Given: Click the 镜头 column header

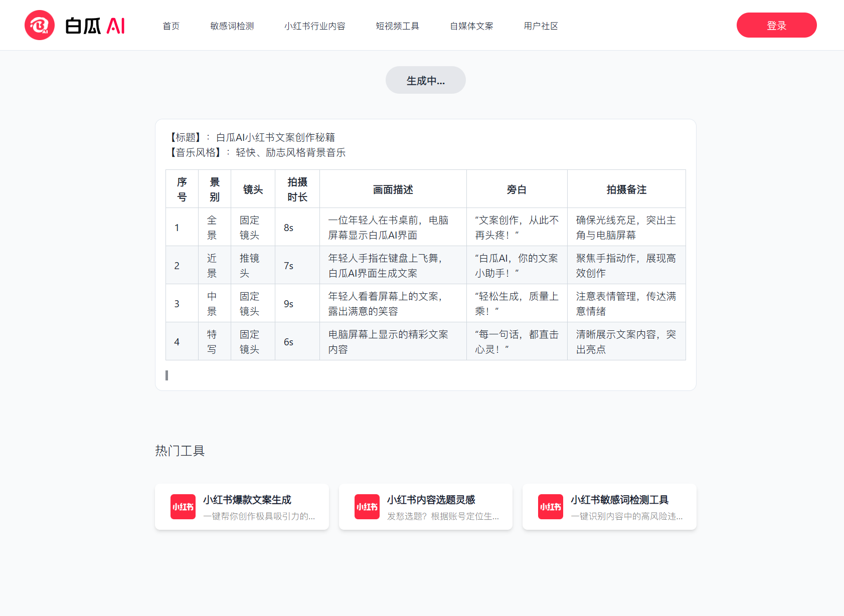Looking at the screenshot, I should [253, 189].
